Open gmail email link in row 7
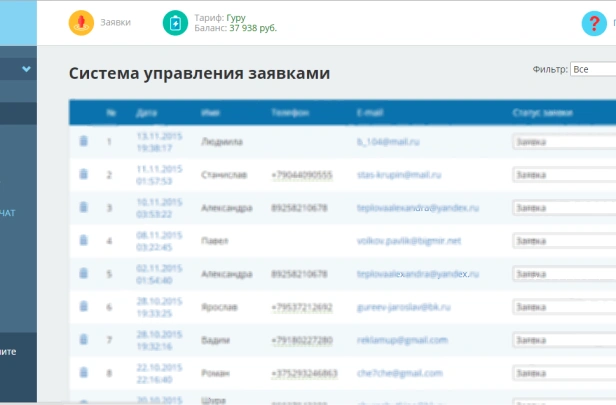This screenshot has width=616, height=405. pyautogui.click(x=402, y=340)
